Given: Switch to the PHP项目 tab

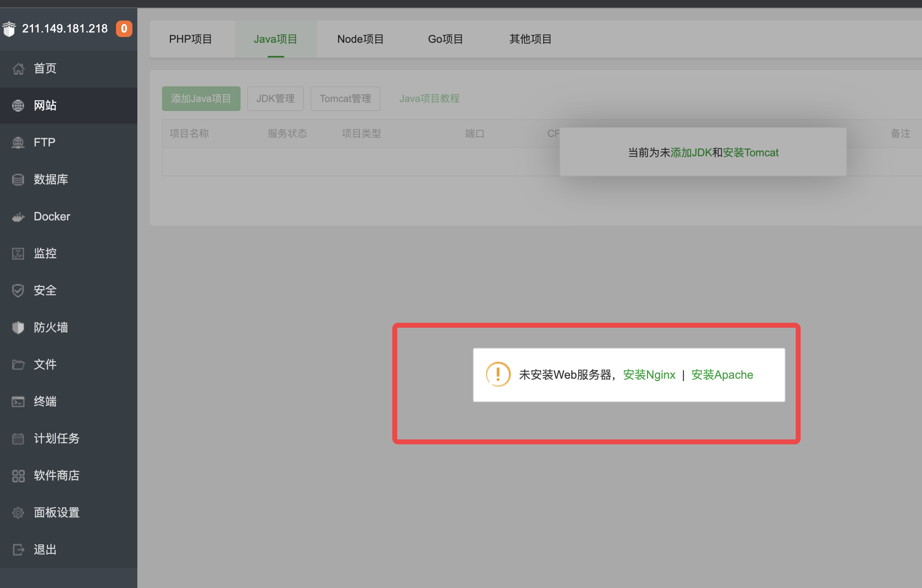Looking at the screenshot, I should pos(190,39).
